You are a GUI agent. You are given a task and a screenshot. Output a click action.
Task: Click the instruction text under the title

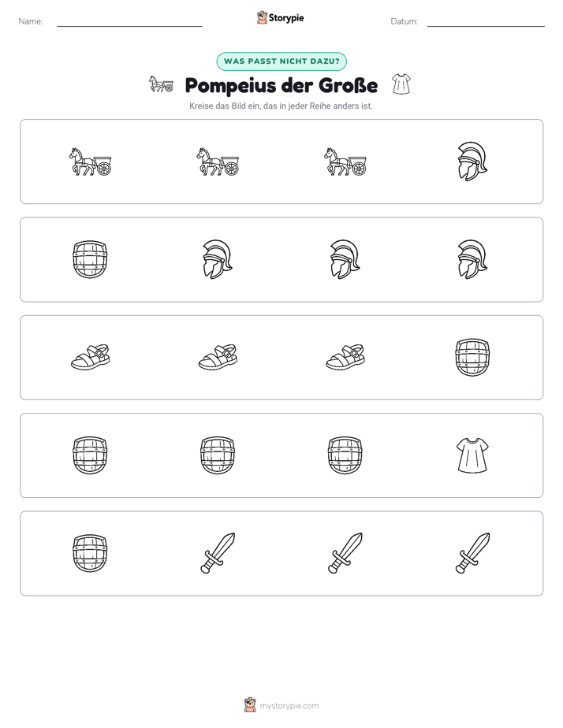[281, 106]
